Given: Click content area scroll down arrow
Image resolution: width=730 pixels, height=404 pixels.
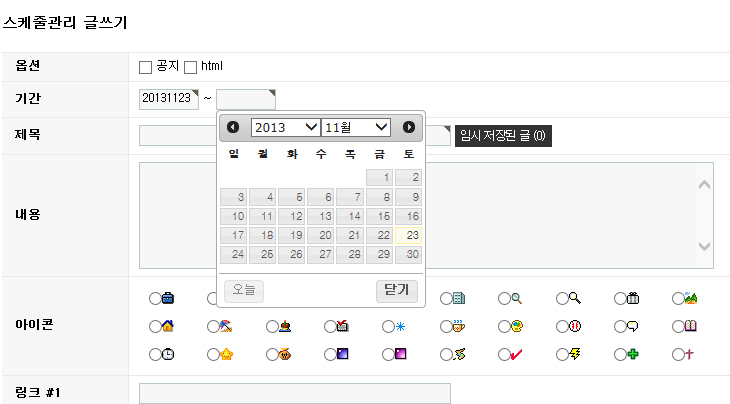Looking at the screenshot, I should (704, 246).
